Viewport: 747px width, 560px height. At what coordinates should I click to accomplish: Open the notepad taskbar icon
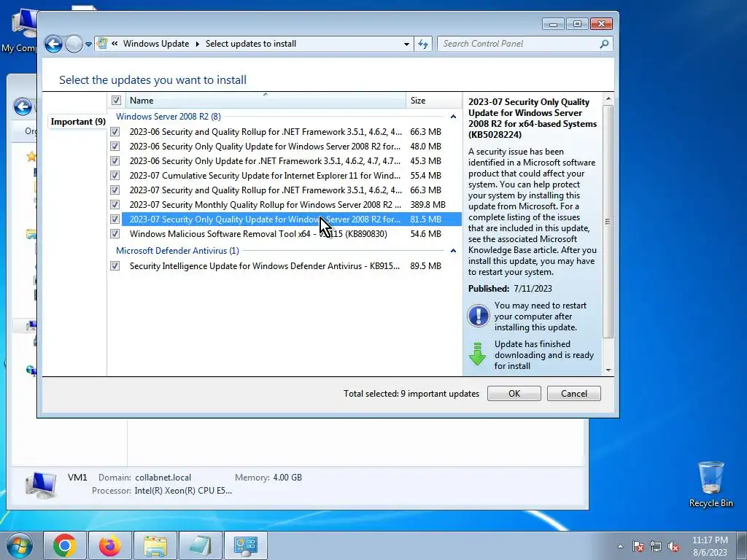click(201, 545)
